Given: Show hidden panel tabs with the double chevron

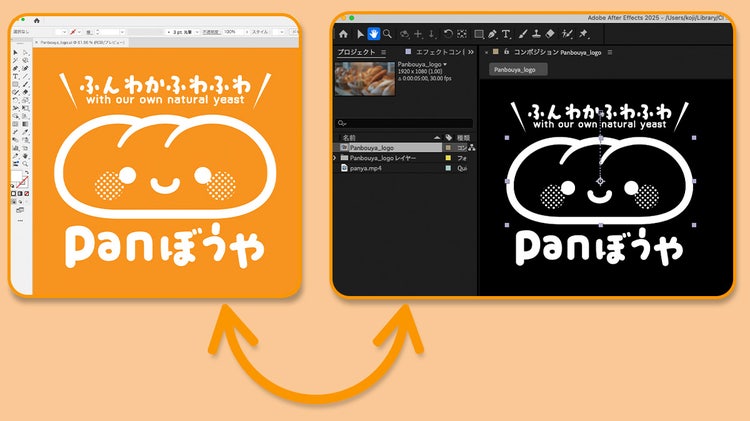Looking at the screenshot, I should point(471,52).
